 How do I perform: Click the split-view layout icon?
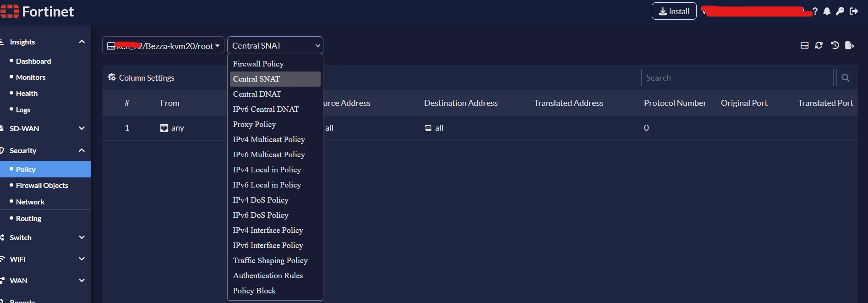[x=804, y=45]
